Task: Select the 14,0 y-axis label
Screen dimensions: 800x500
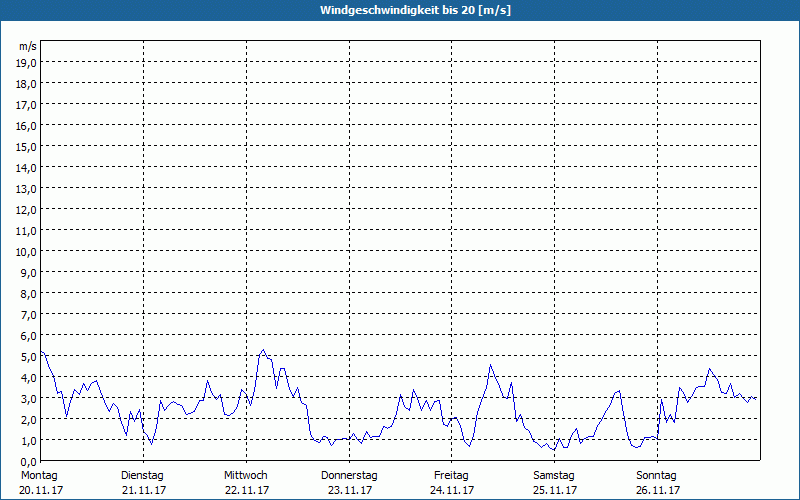Action: [27, 168]
